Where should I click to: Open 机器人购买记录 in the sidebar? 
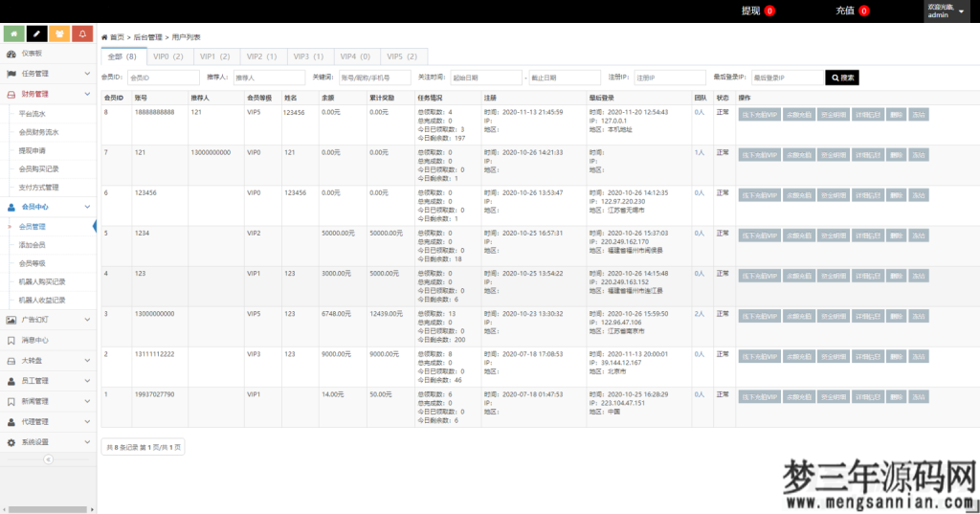(42, 282)
